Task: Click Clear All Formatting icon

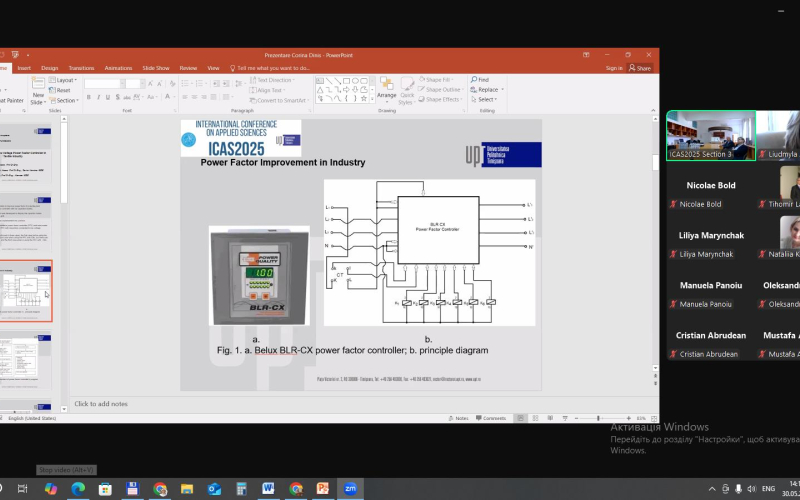Action: click(172, 83)
